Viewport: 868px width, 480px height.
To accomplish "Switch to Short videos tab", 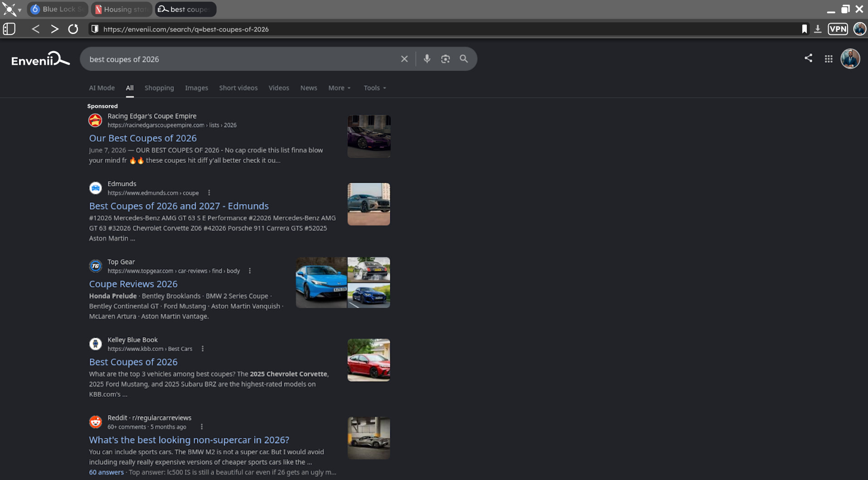I will pyautogui.click(x=238, y=88).
